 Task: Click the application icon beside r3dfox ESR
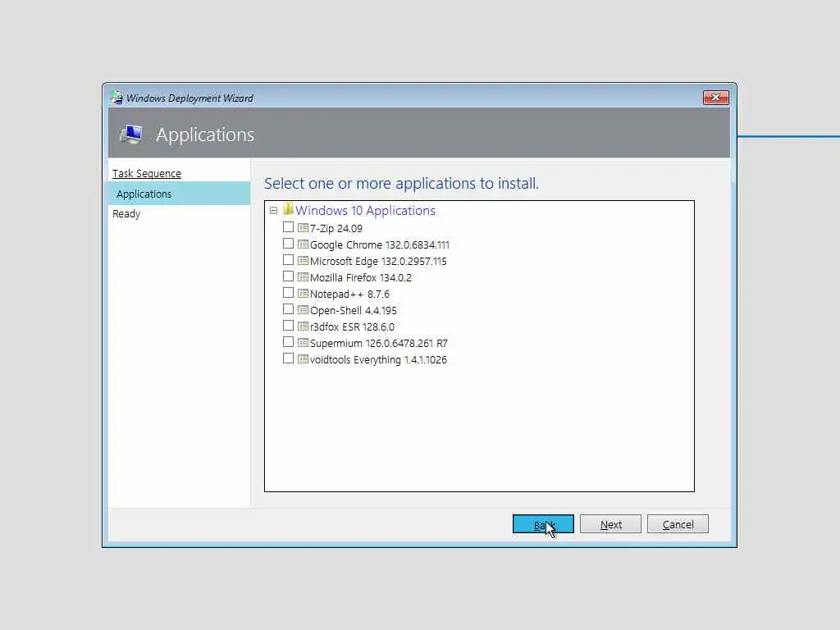click(303, 326)
